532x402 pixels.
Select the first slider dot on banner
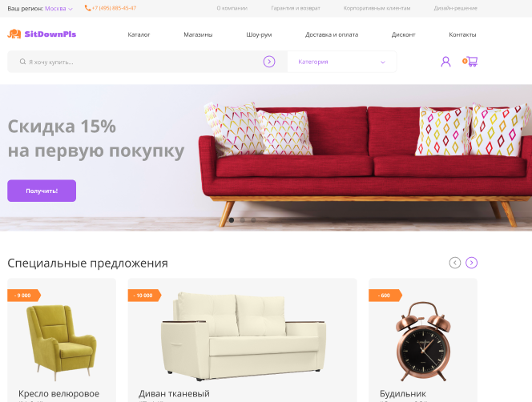click(232, 220)
